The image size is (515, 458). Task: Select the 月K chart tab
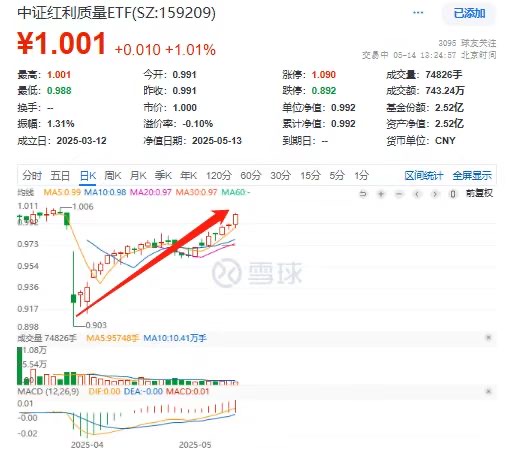coord(138,175)
